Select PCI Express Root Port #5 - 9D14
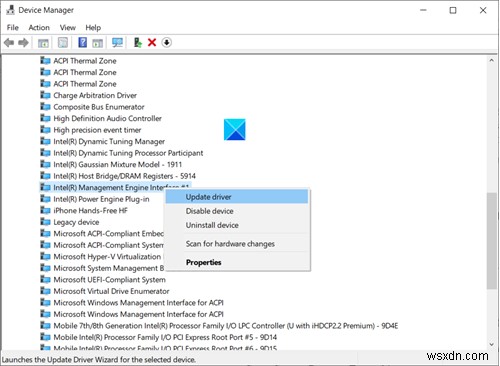Image resolution: width=500 pixels, height=366 pixels. tap(165, 337)
